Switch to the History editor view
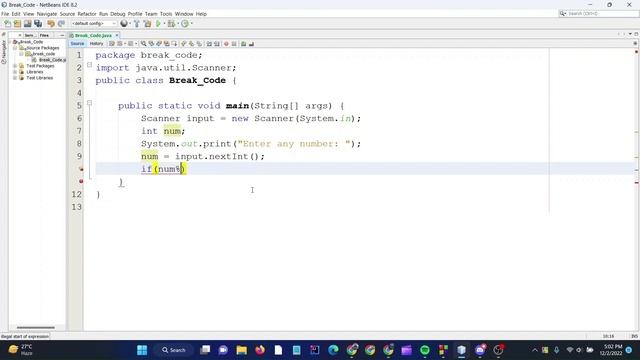640x360 pixels. click(x=96, y=44)
